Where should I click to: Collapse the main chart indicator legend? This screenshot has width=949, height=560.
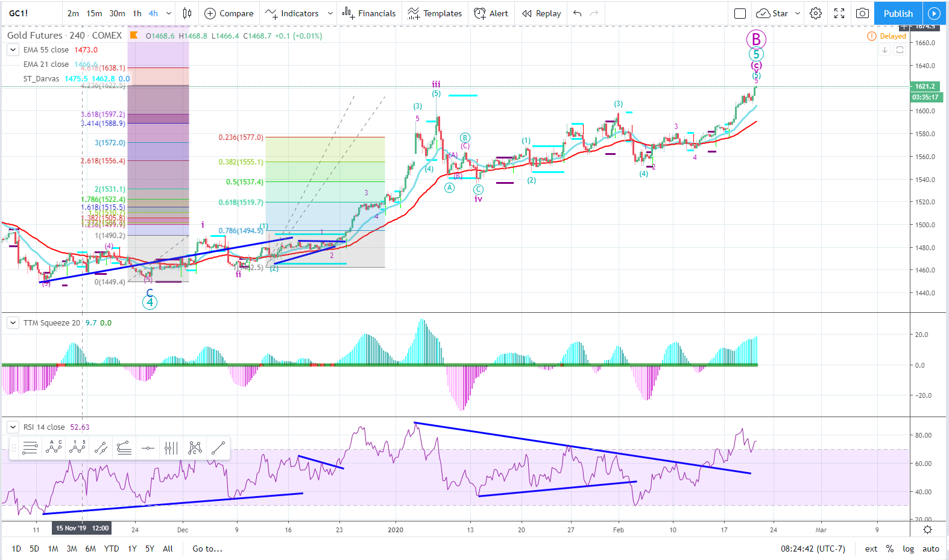13,50
